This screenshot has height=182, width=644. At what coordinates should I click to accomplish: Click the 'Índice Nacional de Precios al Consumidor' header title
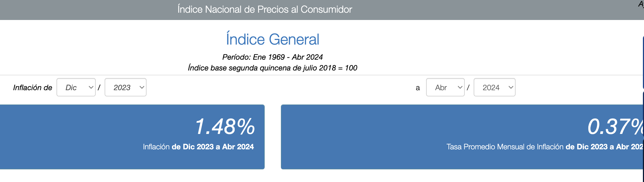pyautogui.click(x=265, y=9)
